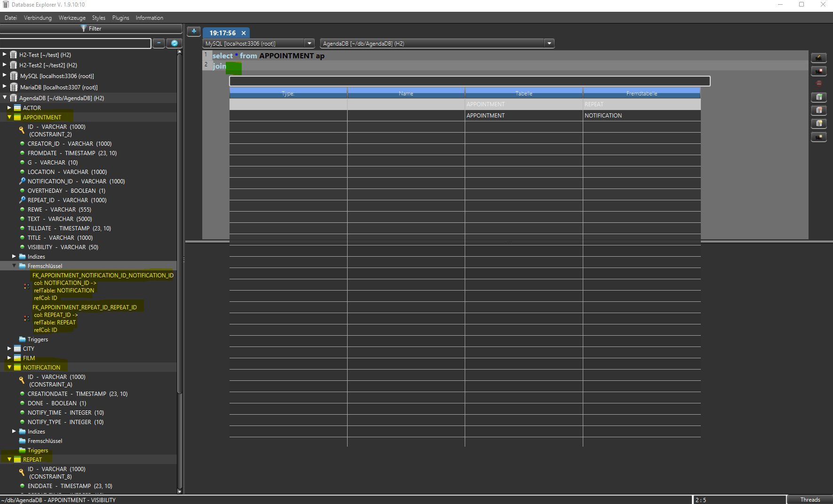833x504 pixels.
Task: Expand the H2-Test connection node
Action: pyautogui.click(x=5, y=54)
